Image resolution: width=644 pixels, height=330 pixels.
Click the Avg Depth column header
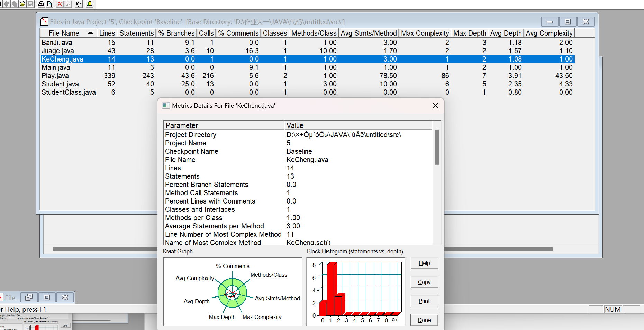[x=506, y=33]
